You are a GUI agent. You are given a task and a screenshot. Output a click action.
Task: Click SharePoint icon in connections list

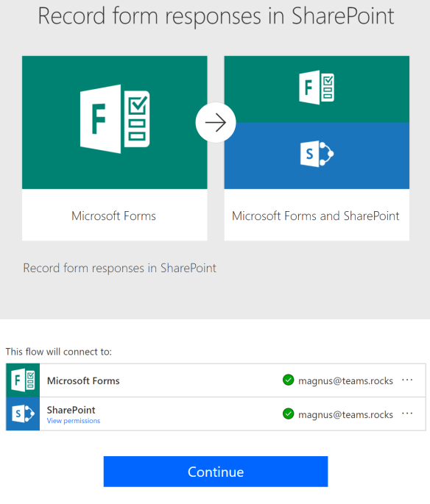tap(23, 414)
